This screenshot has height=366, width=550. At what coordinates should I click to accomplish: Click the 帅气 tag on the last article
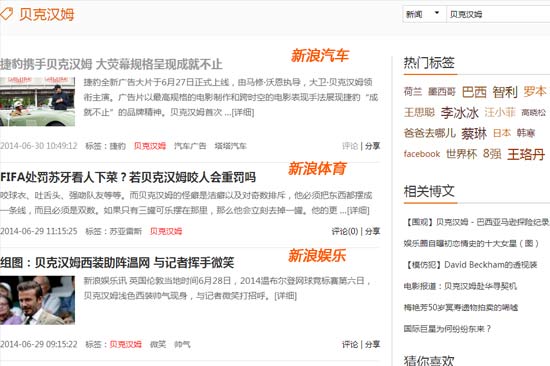[182, 345]
